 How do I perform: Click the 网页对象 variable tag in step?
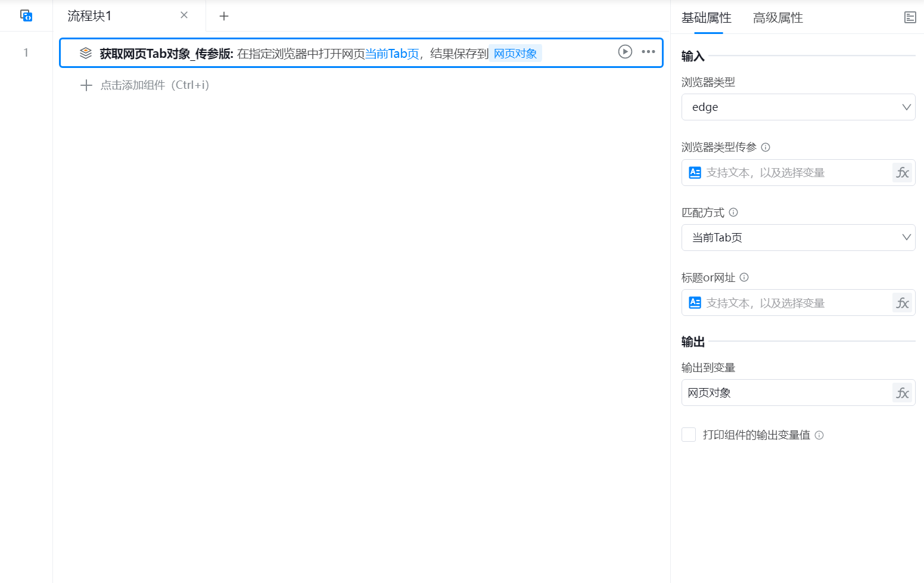[x=515, y=54]
